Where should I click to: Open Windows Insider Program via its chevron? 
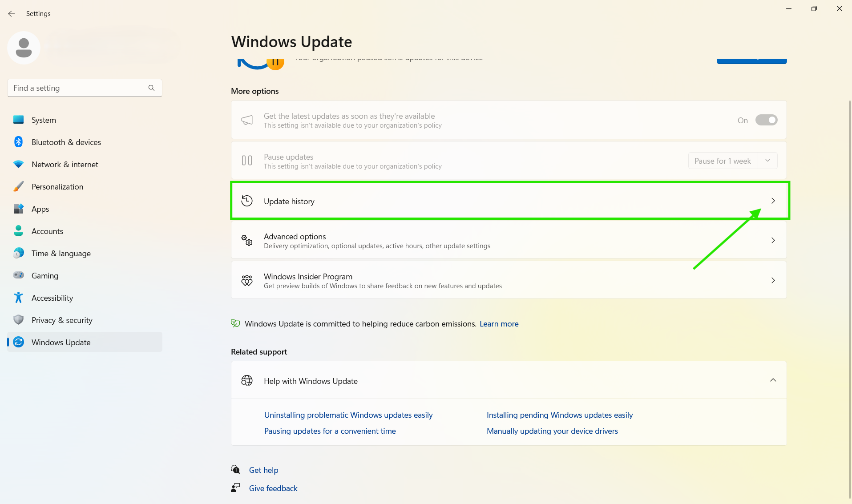pyautogui.click(x=773, y=281)
